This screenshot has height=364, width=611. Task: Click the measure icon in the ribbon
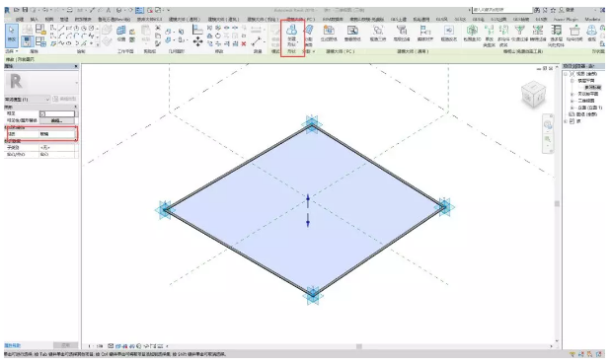pos(256,42)
